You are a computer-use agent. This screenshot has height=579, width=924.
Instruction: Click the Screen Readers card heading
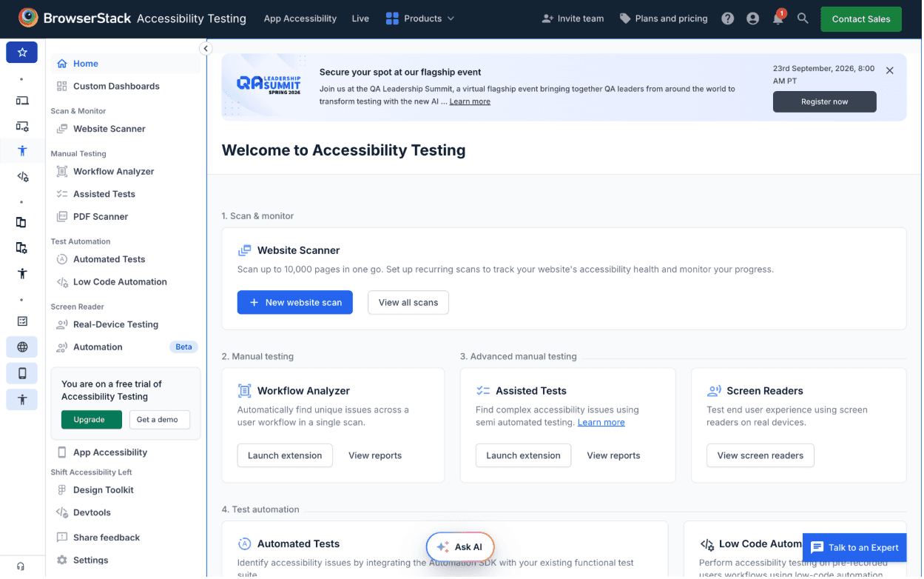[766, 392]
